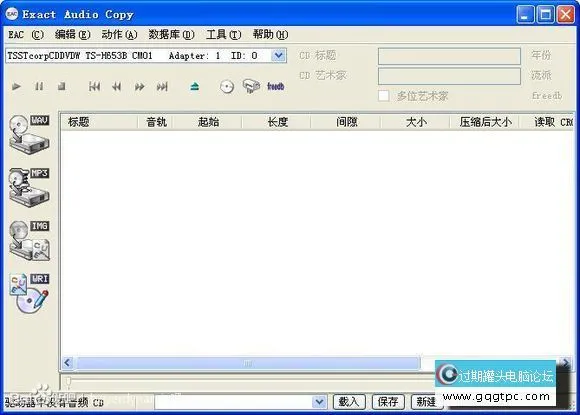This screenshot has width=580, height=415.
Task: Click the 保存 button
Action: [388, 401]
